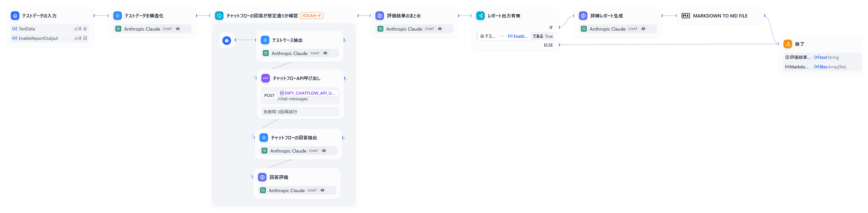Select the テストデータの入力 node title

coord(39,16)
